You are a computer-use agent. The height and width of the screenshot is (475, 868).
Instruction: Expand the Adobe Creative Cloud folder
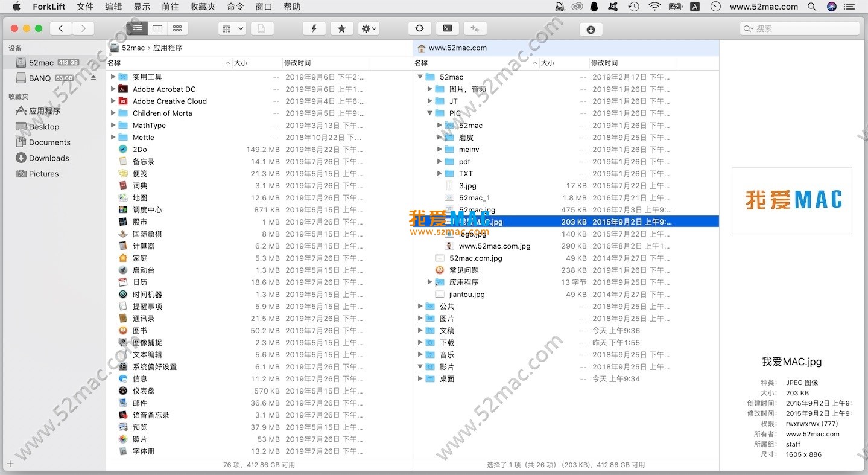coord(113,101)
